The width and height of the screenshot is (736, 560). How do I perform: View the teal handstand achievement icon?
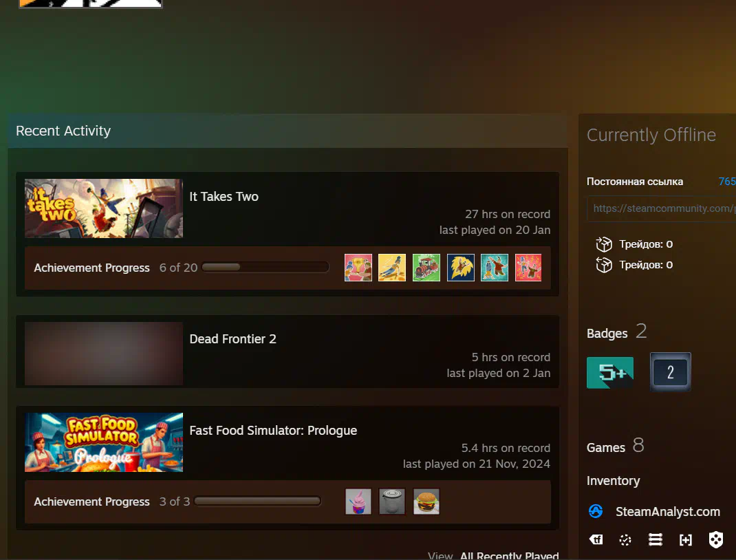(x=495, y=268)
